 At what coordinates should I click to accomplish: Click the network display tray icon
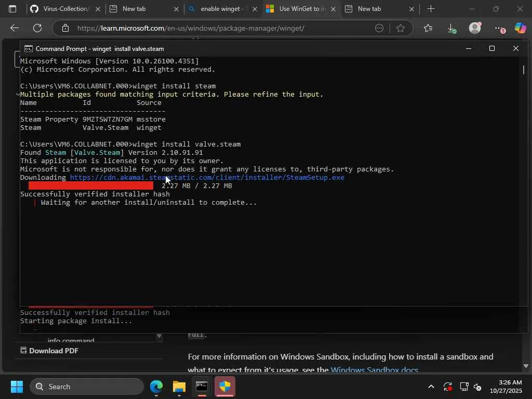tap(464, 387)
